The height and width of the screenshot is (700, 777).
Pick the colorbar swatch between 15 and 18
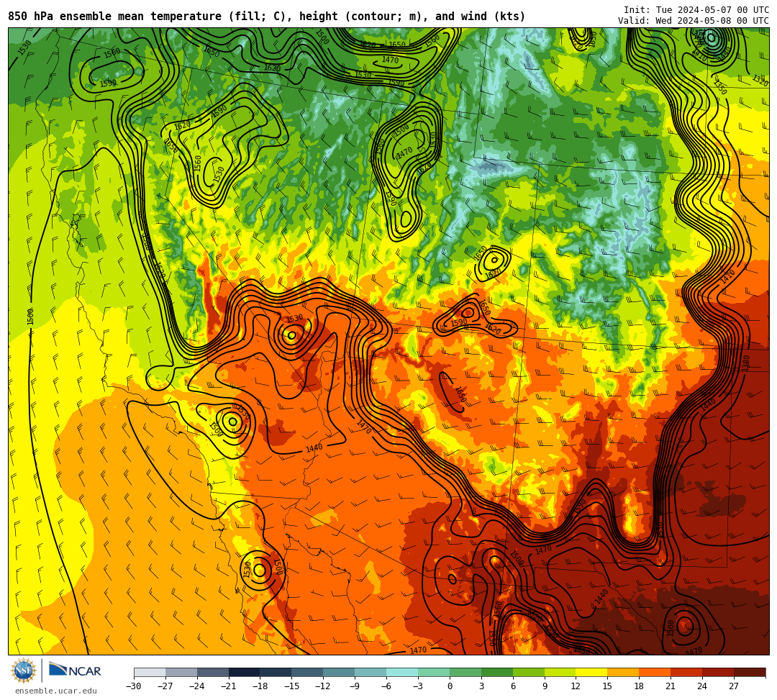click(x=623, y=672)
